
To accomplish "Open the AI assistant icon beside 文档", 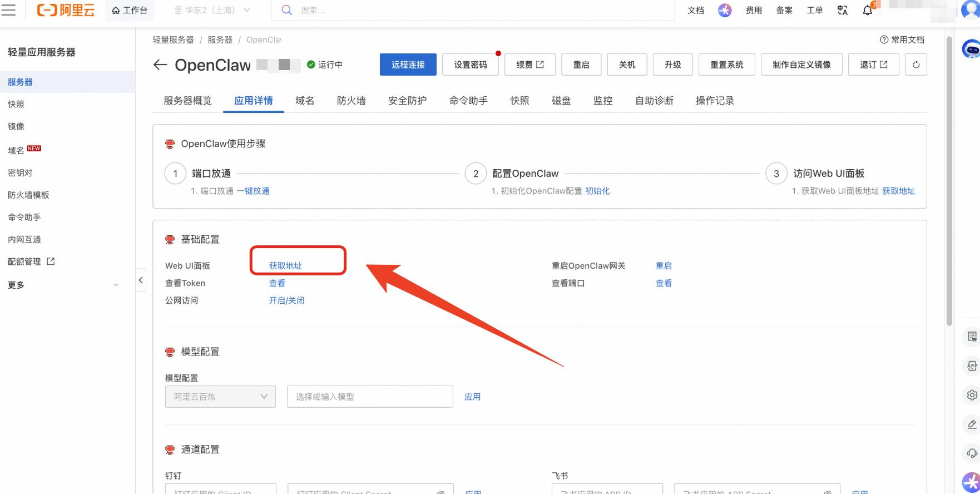I will click(725, 10).
